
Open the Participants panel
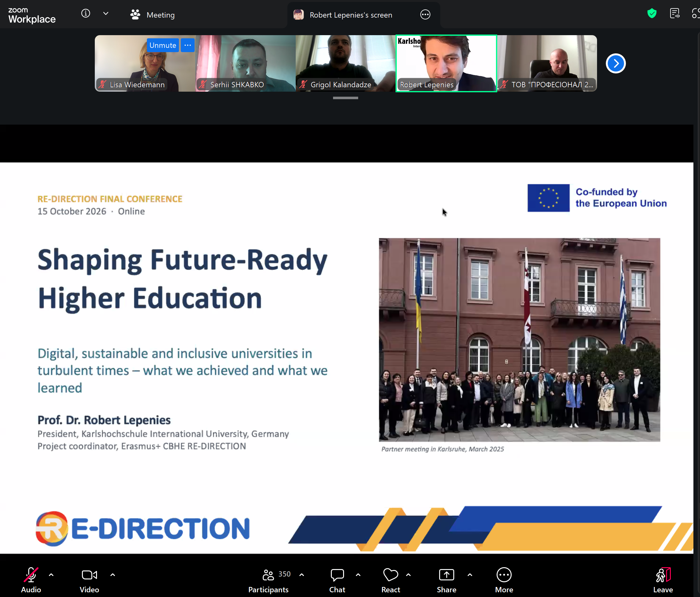pos(269,580)
